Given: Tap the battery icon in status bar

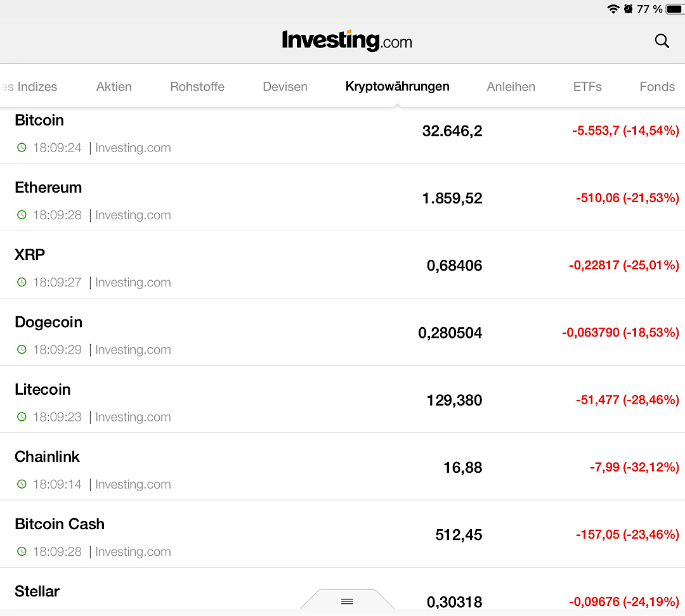Looking at the screenshot, I should [674, 9].
